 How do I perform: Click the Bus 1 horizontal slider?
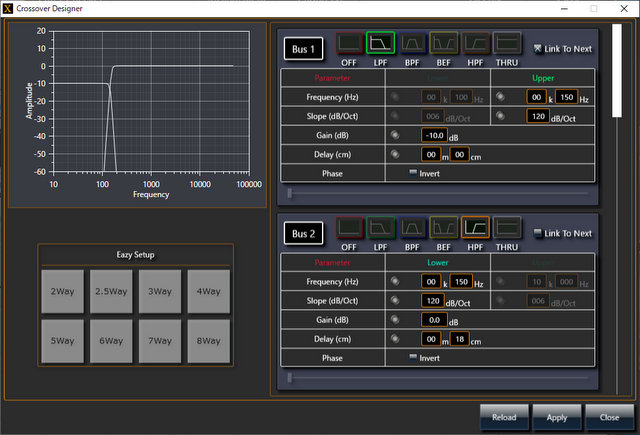coord(437,192)
